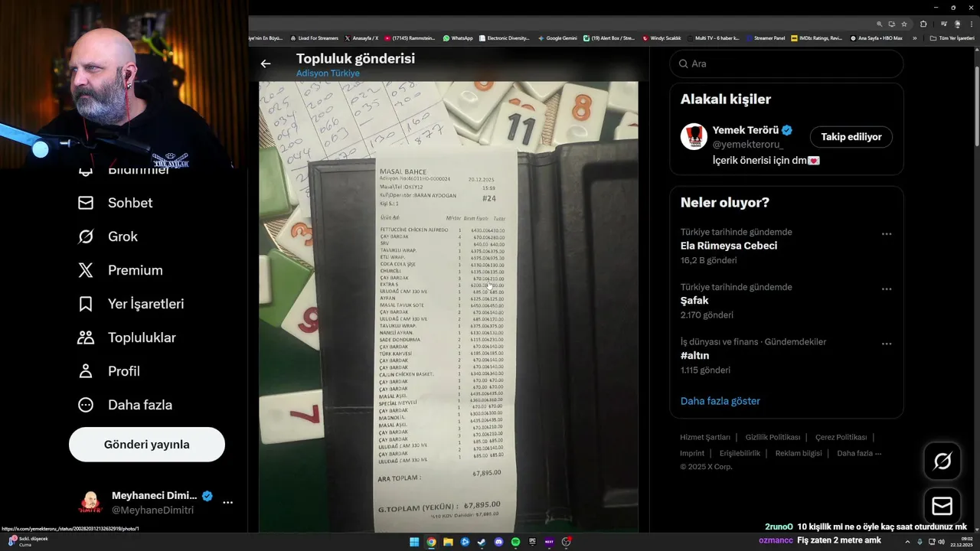
Task: Expand hidden bookmarks chevron
Action: 914,38
